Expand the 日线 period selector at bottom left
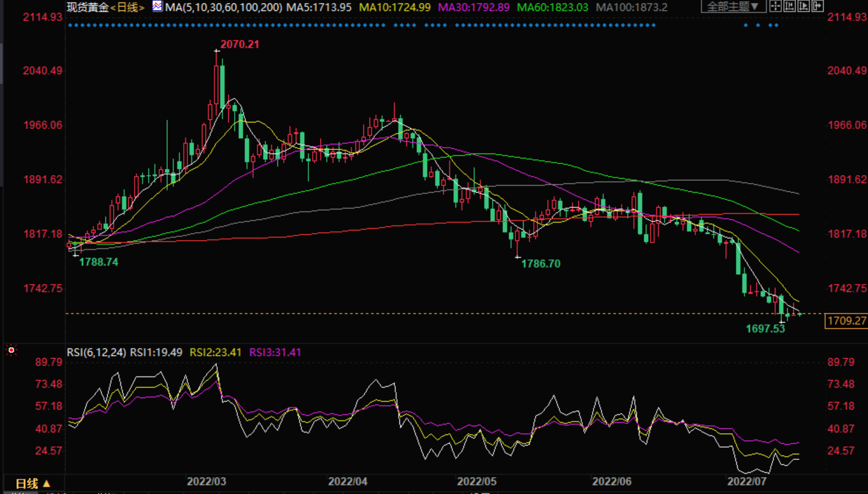The width and height of the screenshot is (868, 494). (x=33, y=483)
